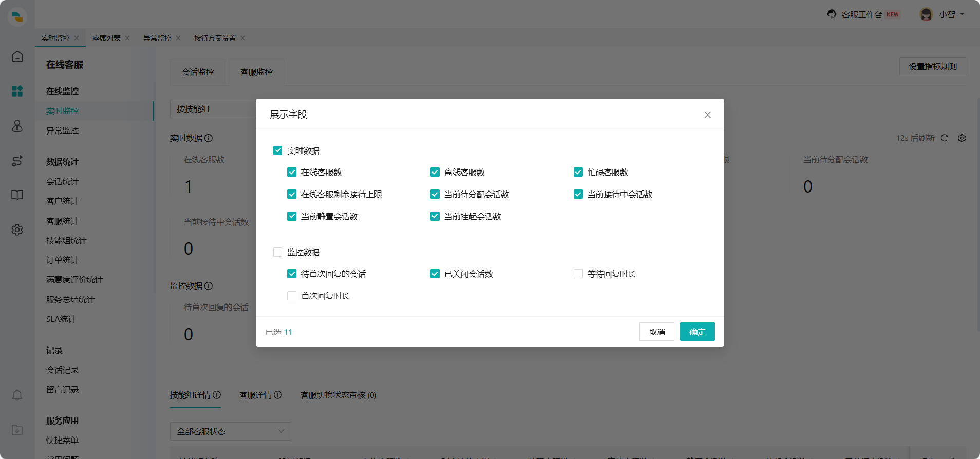Image resolution: width=980 pixels, height=459 pixels.
Task: Click the app logo icon
Action: click(x=17, y=17)
